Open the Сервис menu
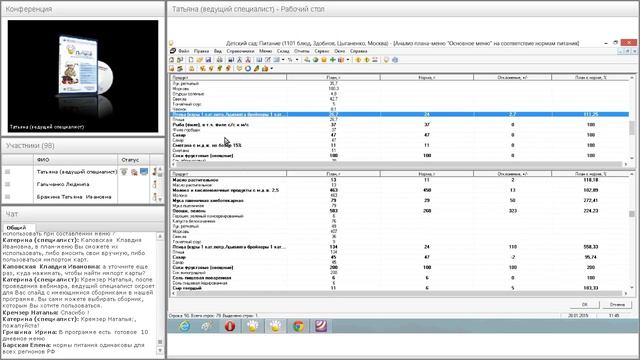 (x=322, y=51)
